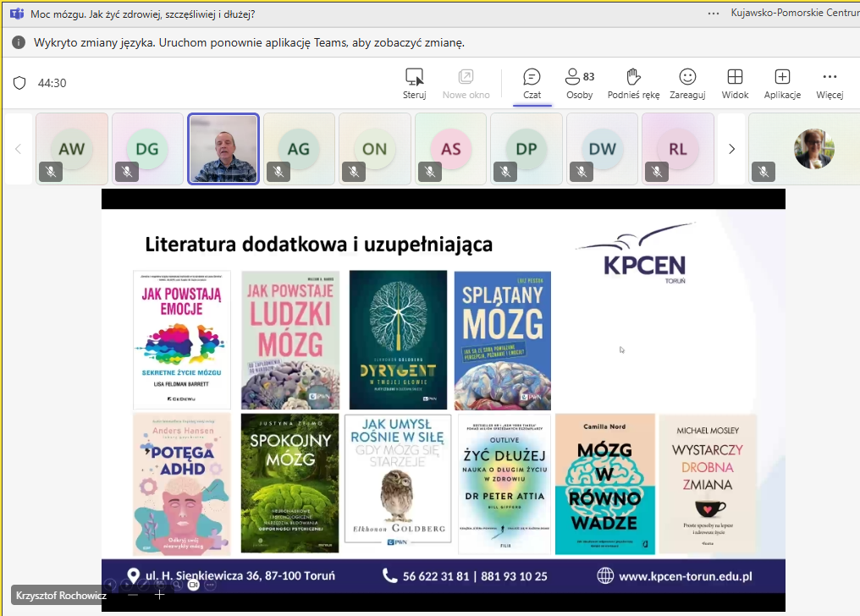The width and height of the screenshot is (860, 616).
Task: Click the Microsoft Teams logo icon
Action: coord(16,14)
